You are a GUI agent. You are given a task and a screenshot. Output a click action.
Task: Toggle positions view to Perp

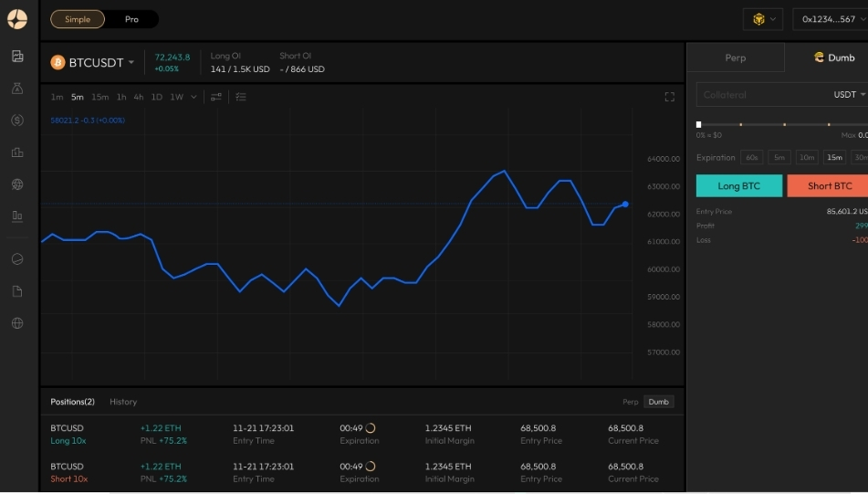630,402
